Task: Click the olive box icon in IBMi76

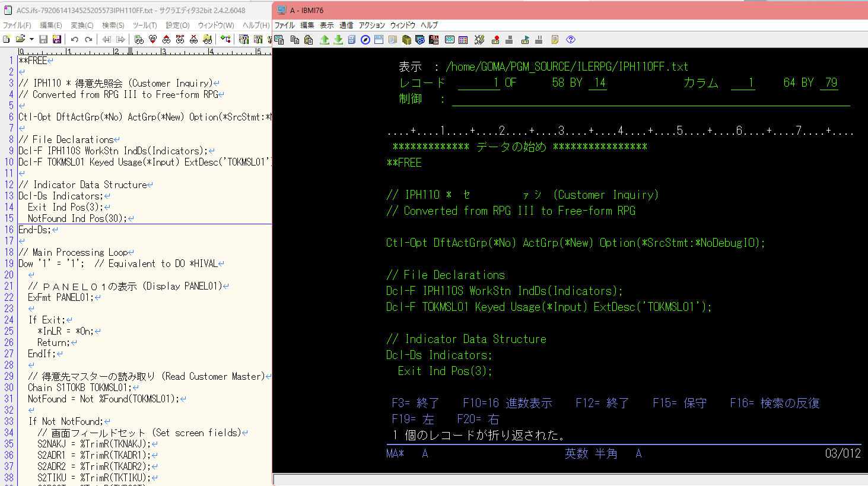Action: [x=406, y=40]
